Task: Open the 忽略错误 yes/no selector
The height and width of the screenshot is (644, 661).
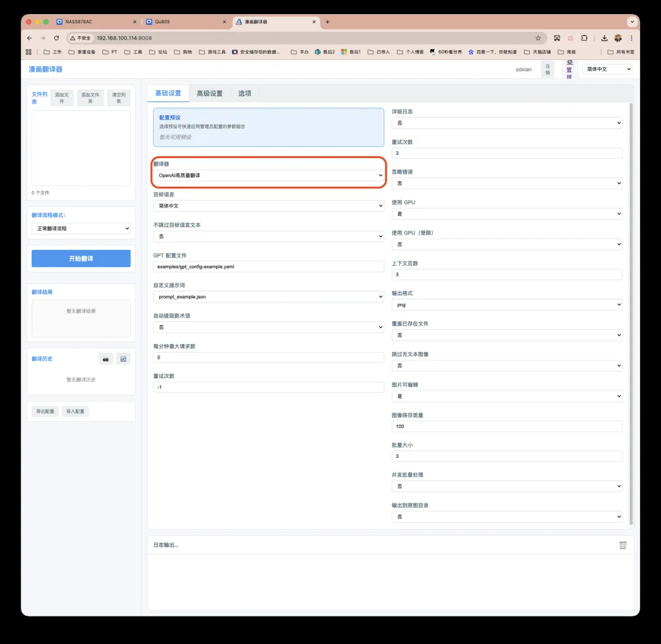Action: click(507, 183)
